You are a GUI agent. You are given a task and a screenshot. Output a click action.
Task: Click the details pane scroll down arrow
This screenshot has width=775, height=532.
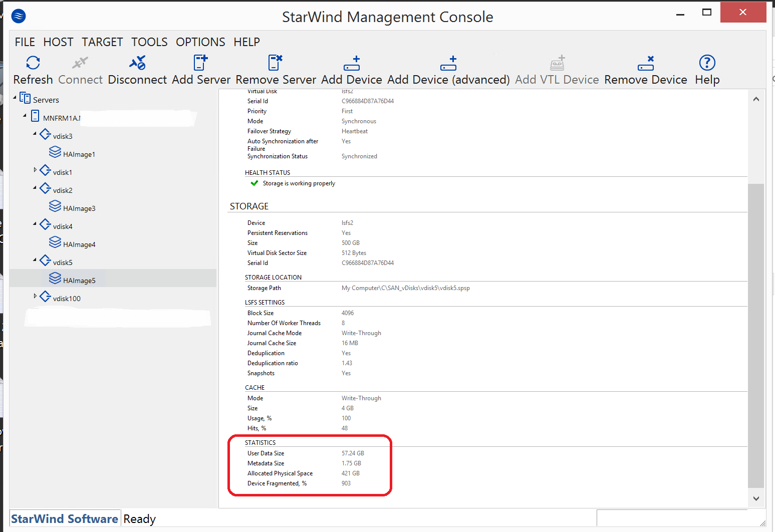point(756,498)
